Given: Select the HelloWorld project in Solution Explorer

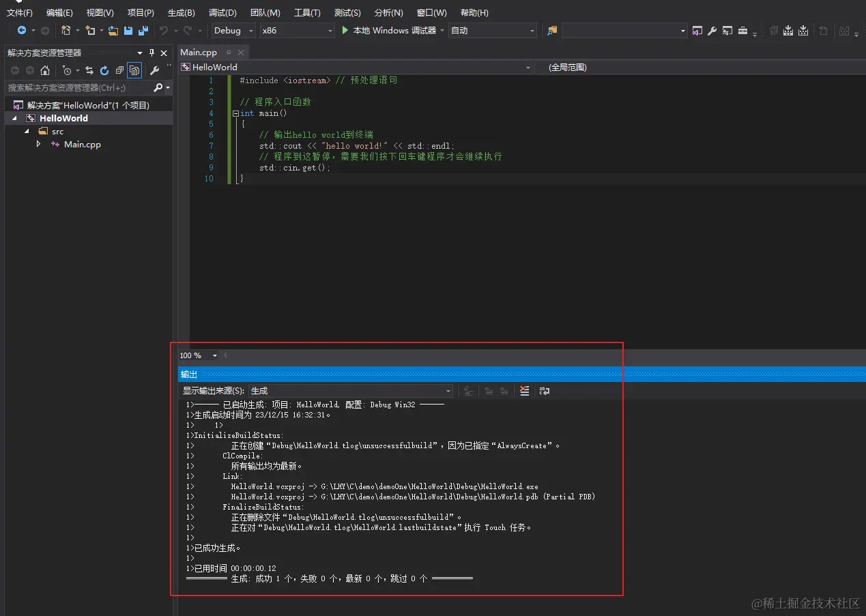Looking at the screenshot, I should pyautogui.click(x=63, y=118).
